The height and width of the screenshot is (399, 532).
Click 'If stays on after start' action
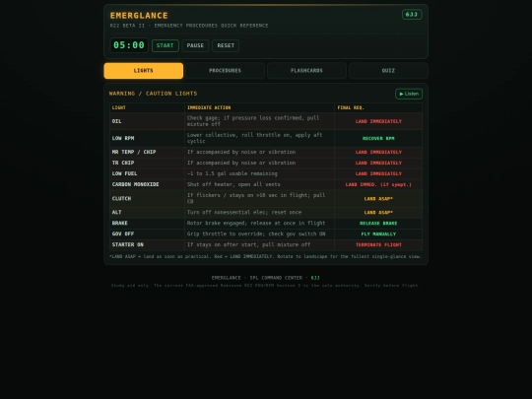click(248, 244)
